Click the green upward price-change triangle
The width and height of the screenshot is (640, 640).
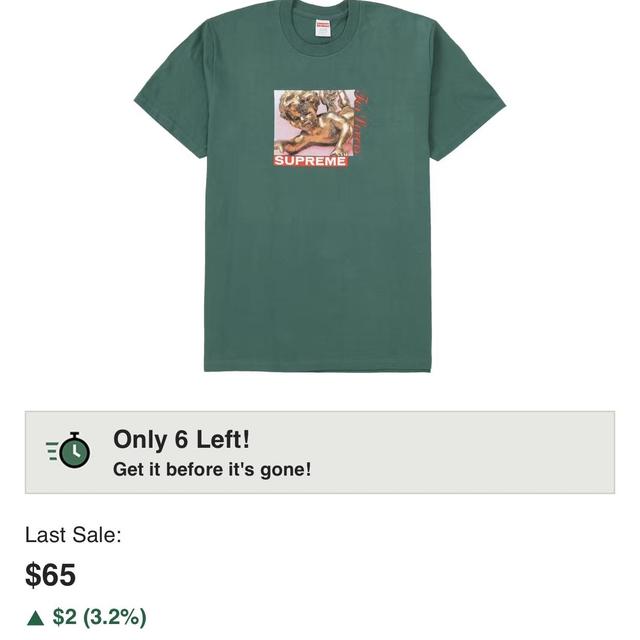point(36,618)
